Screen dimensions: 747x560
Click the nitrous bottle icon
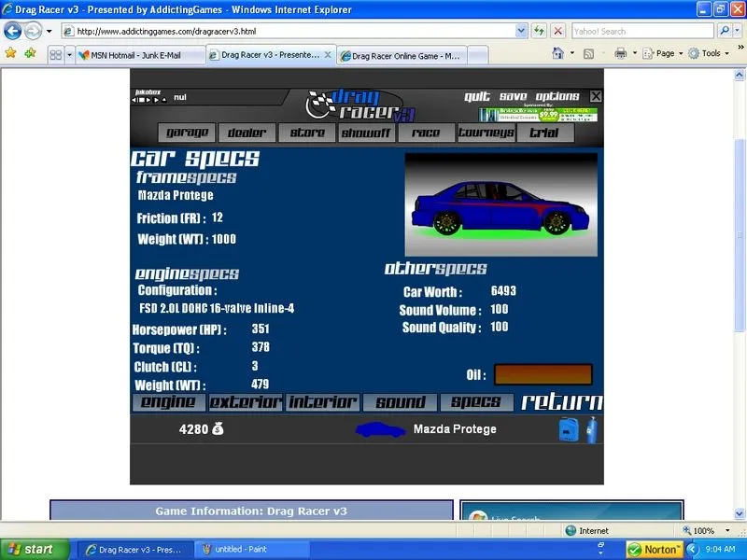(590, 429)
